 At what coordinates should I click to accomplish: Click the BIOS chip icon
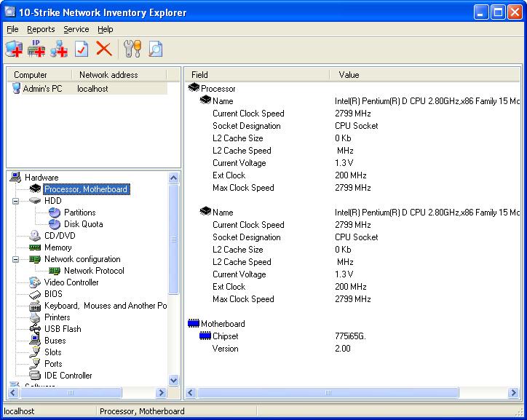(x=35, y=295)
